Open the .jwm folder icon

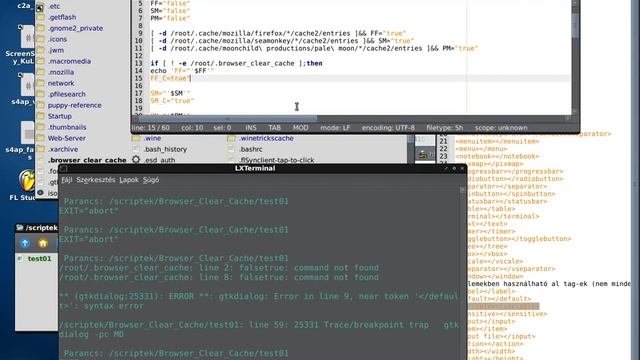(x=40, y=51)
